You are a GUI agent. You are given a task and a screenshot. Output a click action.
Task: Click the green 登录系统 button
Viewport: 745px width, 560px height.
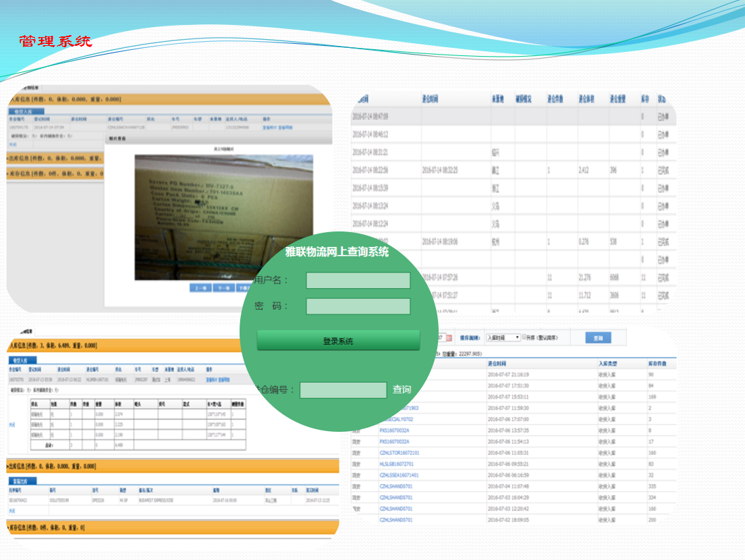[338, 341]
